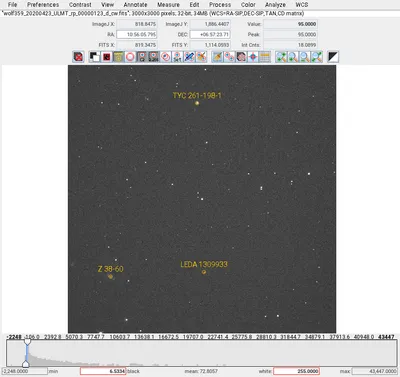Open the WCS menu
400x377 pixels.
click(302, 5)
